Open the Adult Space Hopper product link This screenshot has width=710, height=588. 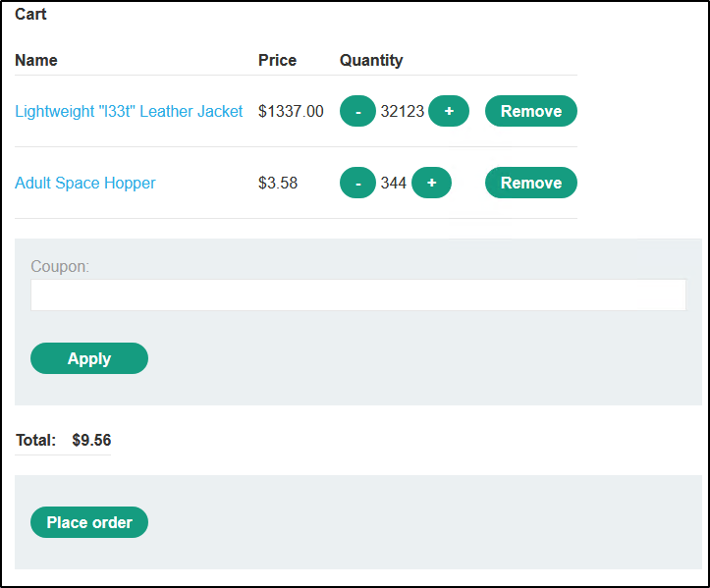85,183
